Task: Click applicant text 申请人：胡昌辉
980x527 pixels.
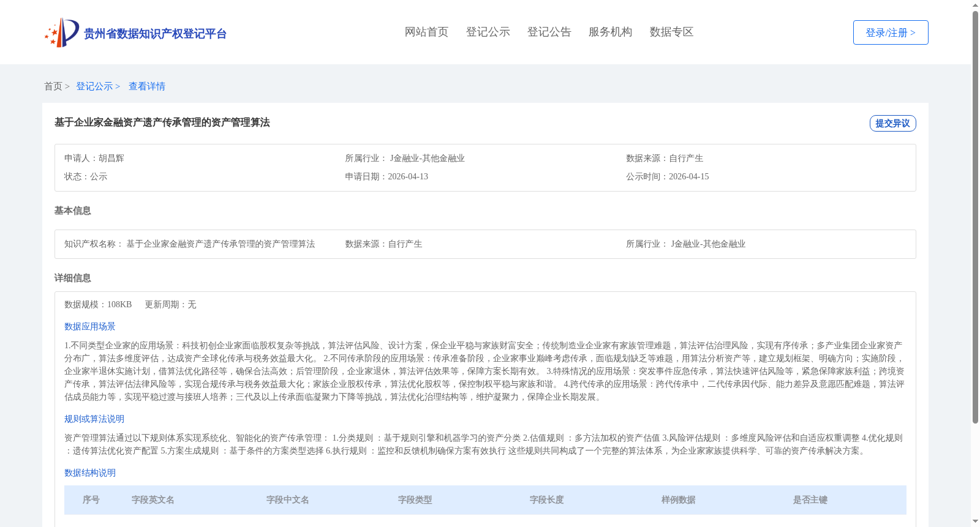Action: pos(94,158)
